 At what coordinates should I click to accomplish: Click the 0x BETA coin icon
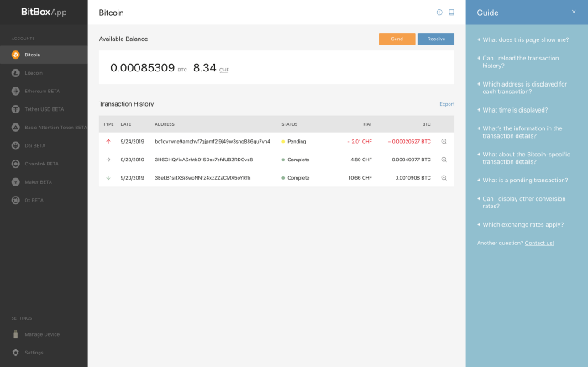click(x=15, y=200)
